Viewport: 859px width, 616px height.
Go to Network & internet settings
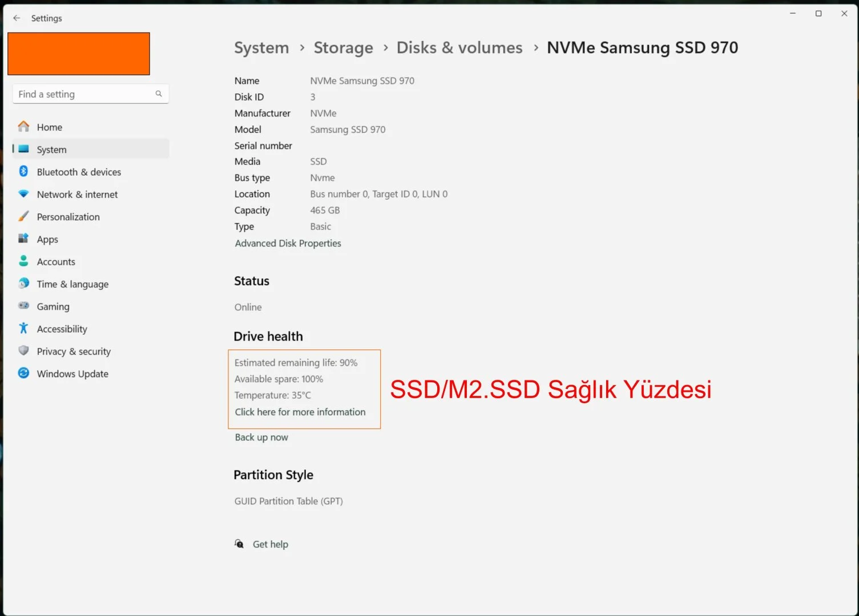click(x=91, y=194)
